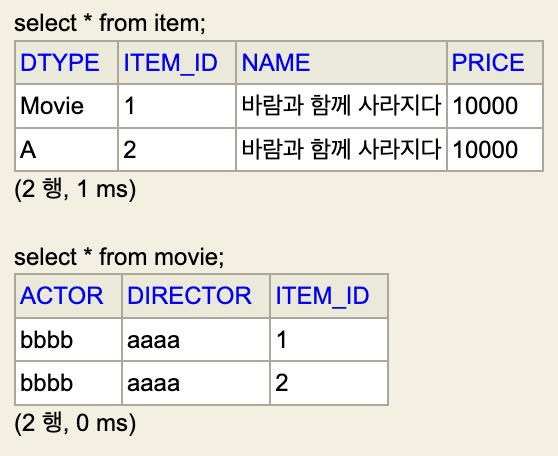Click the 'select * from movie;' query text
Image resolution: width=558 pixels, height=456 pixels.
[x=119, y=257]
